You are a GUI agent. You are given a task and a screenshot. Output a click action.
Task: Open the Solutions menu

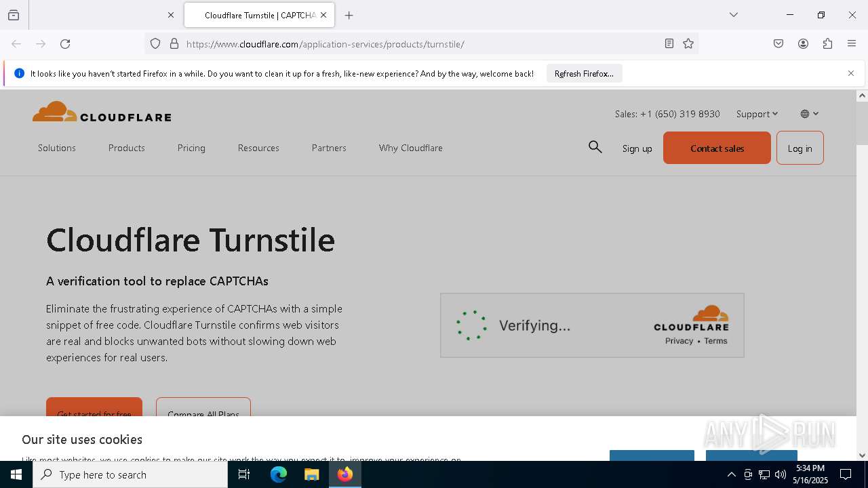pos(57,148)
